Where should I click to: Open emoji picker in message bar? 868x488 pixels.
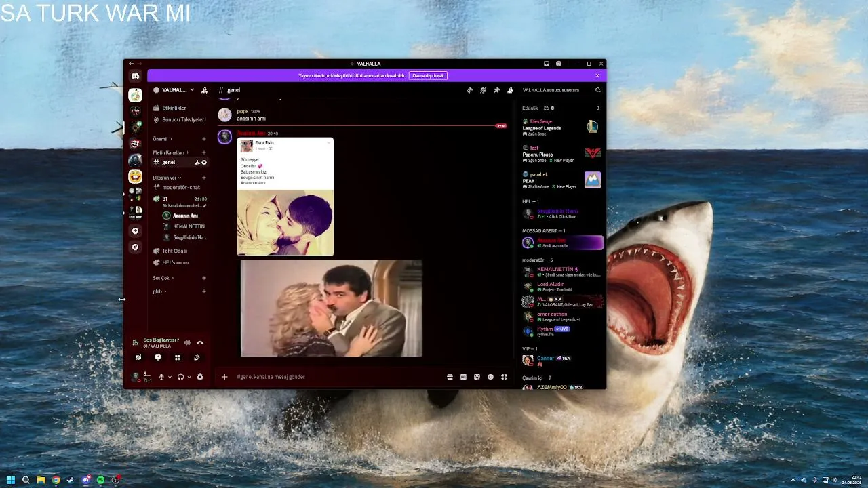(x=490, y=377)
